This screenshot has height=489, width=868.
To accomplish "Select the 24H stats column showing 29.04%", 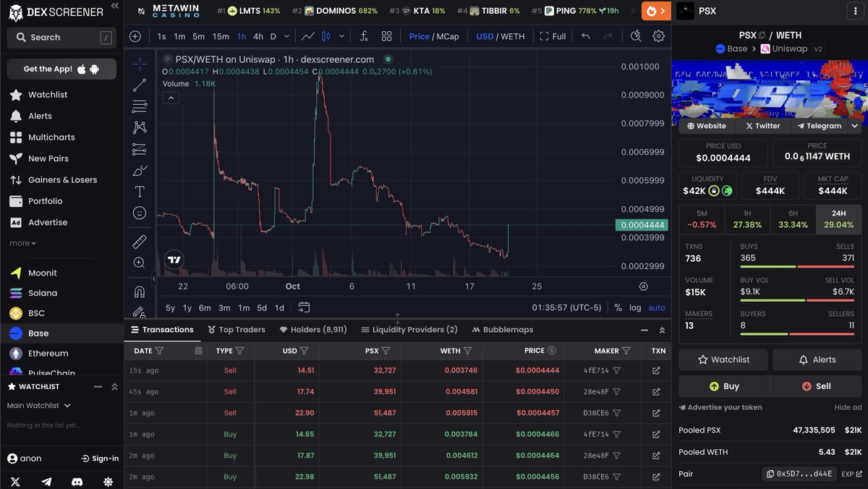I will pyautogui.click(x=838, y=218).
